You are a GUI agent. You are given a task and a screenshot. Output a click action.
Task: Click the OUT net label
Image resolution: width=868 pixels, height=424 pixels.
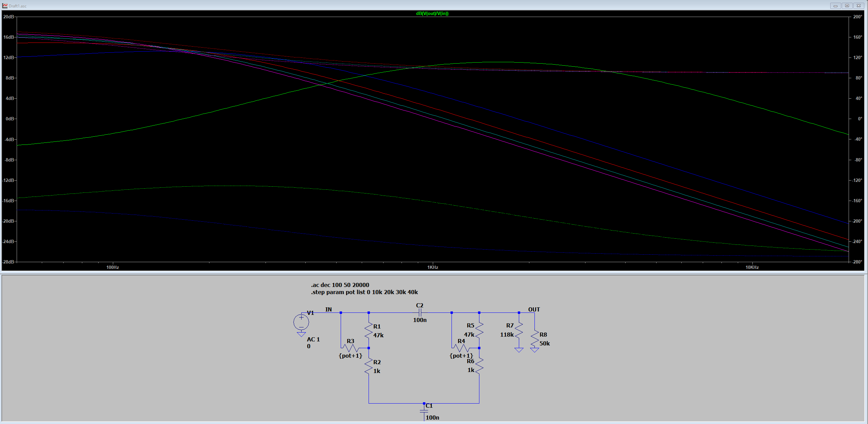tap(534, 309)
